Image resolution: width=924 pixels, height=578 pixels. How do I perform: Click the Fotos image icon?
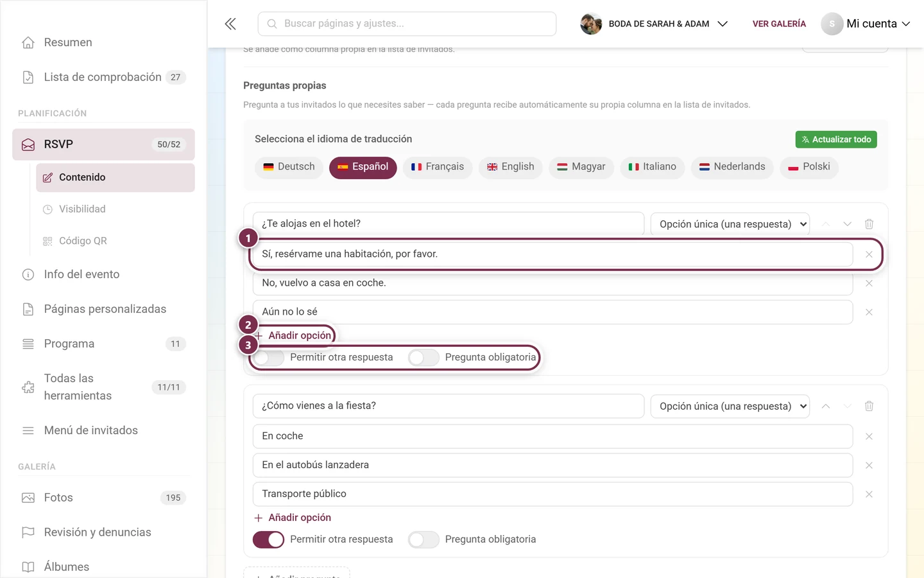[x=28, y=498]
